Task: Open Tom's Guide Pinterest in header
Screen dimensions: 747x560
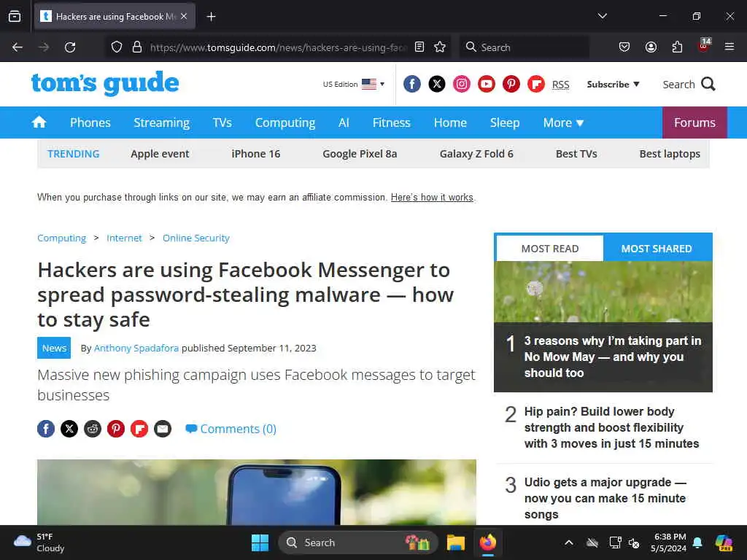Action: pos(511,85)
